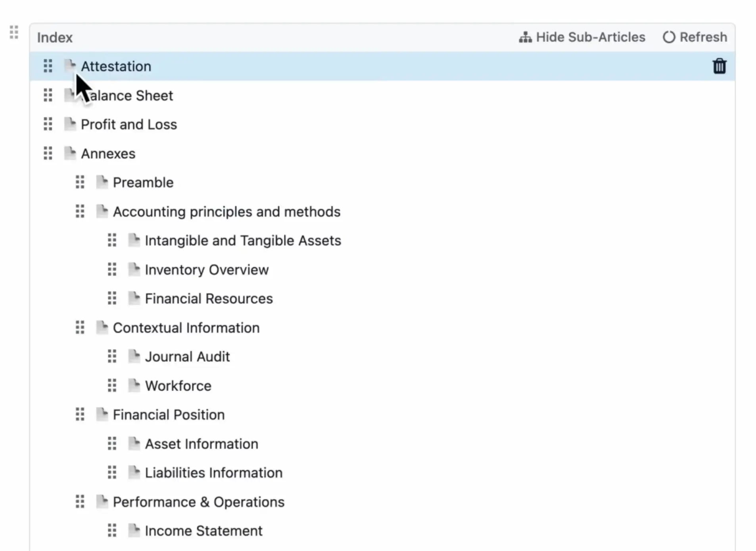Select Liabilities Information under Financial Position
756x551 pixels.
214,472
